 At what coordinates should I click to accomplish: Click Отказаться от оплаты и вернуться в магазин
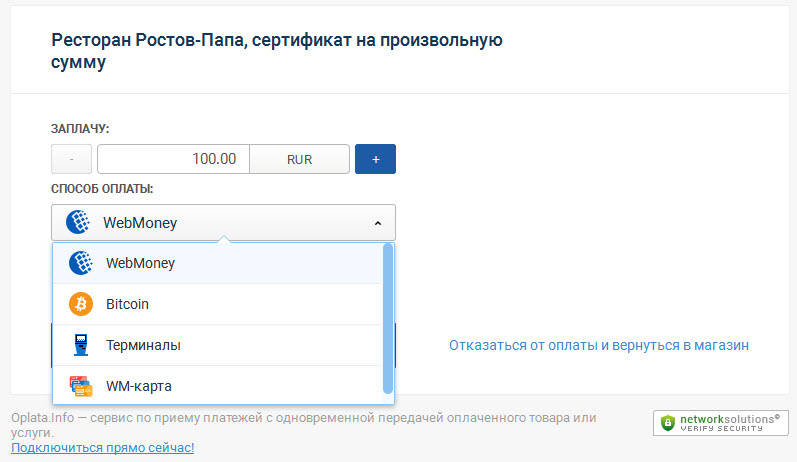click(599, 345)
